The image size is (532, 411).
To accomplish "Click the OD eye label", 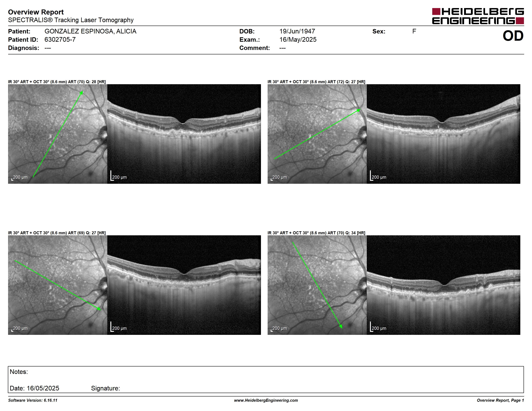I will (513, 36).
